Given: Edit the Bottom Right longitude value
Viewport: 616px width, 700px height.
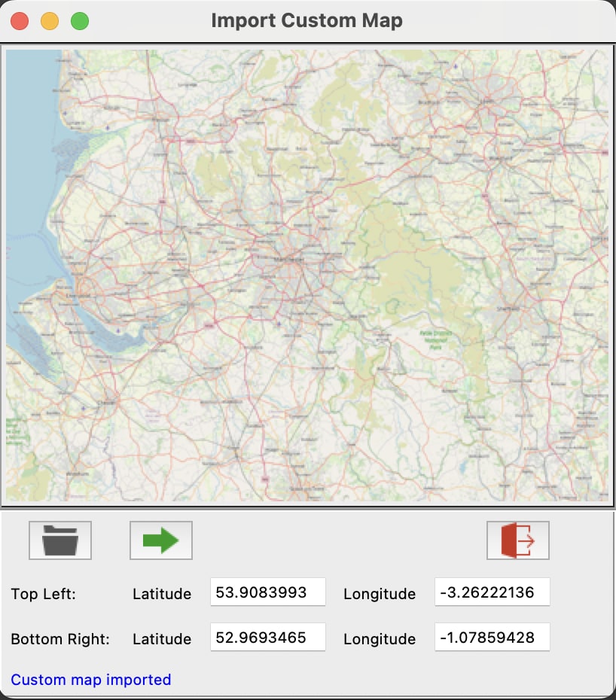Looking at the screenshot, I should point(492,638).
